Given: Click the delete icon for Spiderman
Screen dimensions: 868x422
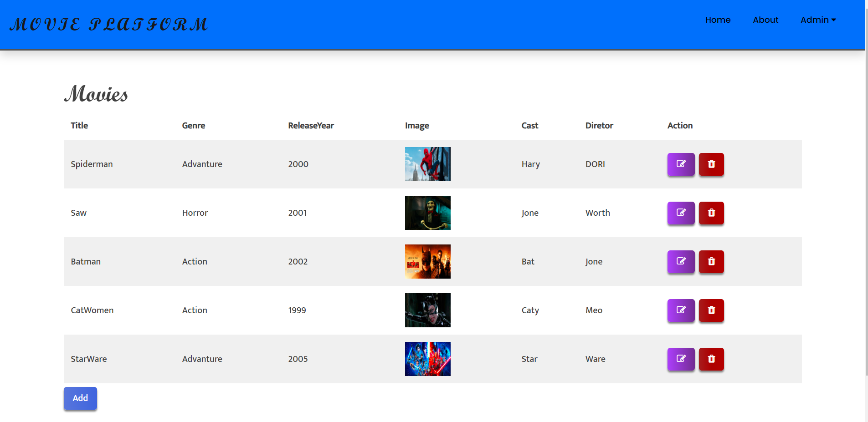Looking at the screenshot, I should 711,164.
